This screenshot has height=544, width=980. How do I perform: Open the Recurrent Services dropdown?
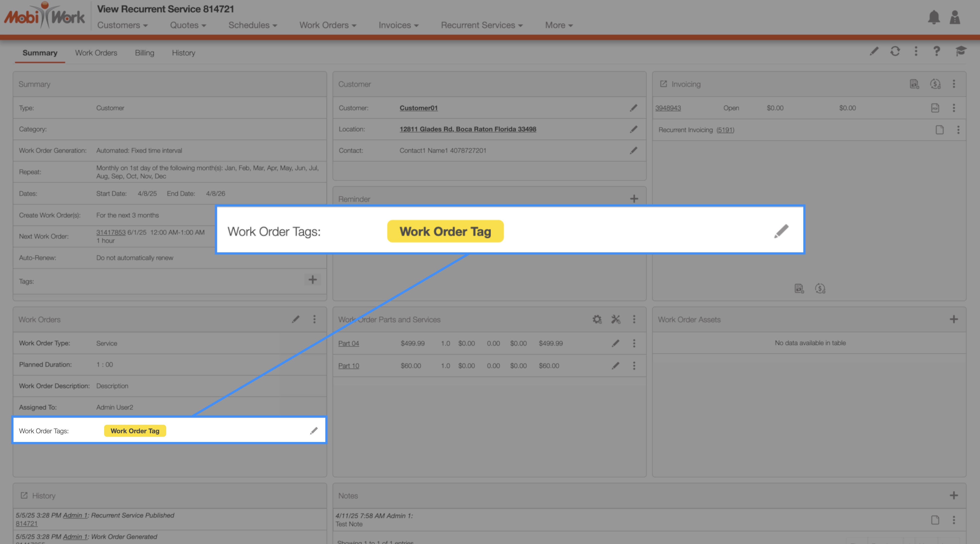[482, 25]
